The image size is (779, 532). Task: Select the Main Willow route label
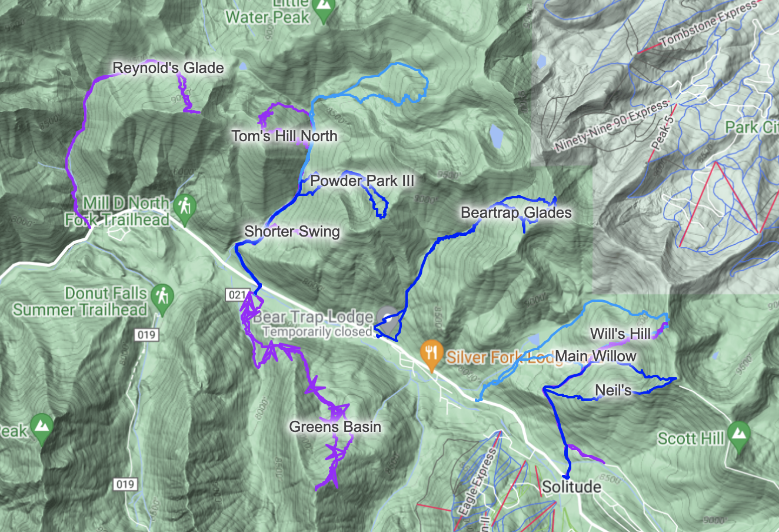coord(595,356)
